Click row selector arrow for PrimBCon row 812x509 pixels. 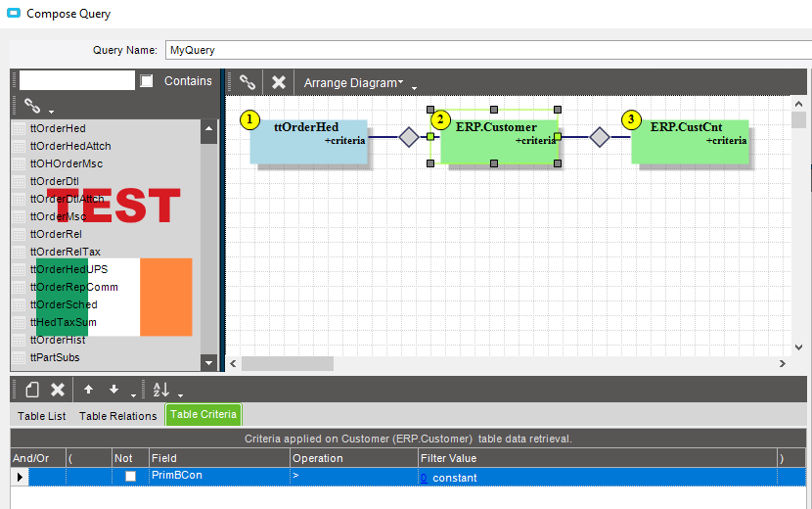20,477
